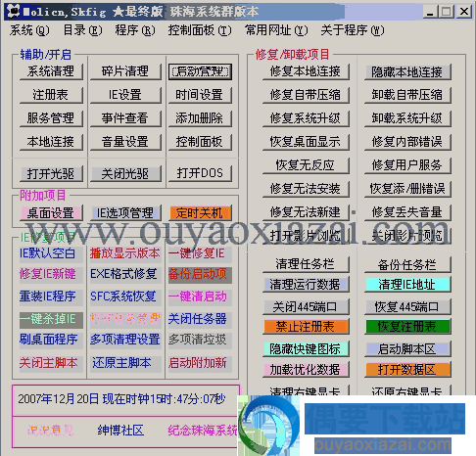The image size is (476, 456).
Task: Select the 打开DOS button
Action: [200, 173]
